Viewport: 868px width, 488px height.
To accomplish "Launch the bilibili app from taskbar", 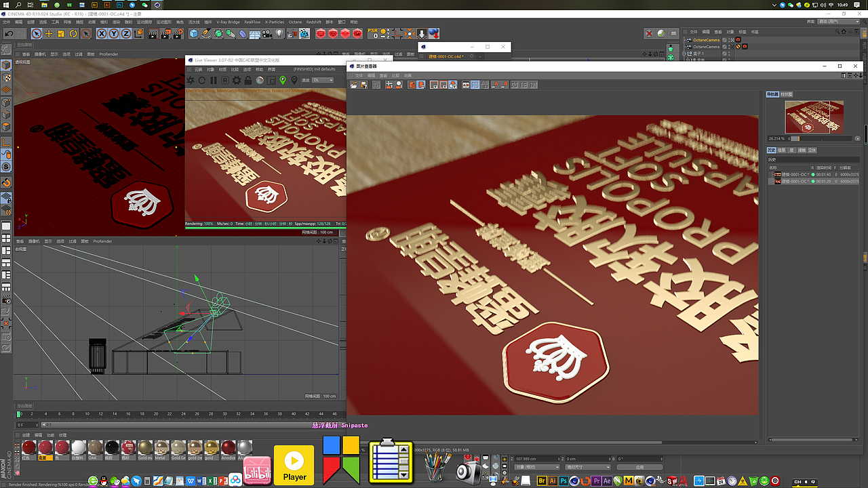I will 257,471.
